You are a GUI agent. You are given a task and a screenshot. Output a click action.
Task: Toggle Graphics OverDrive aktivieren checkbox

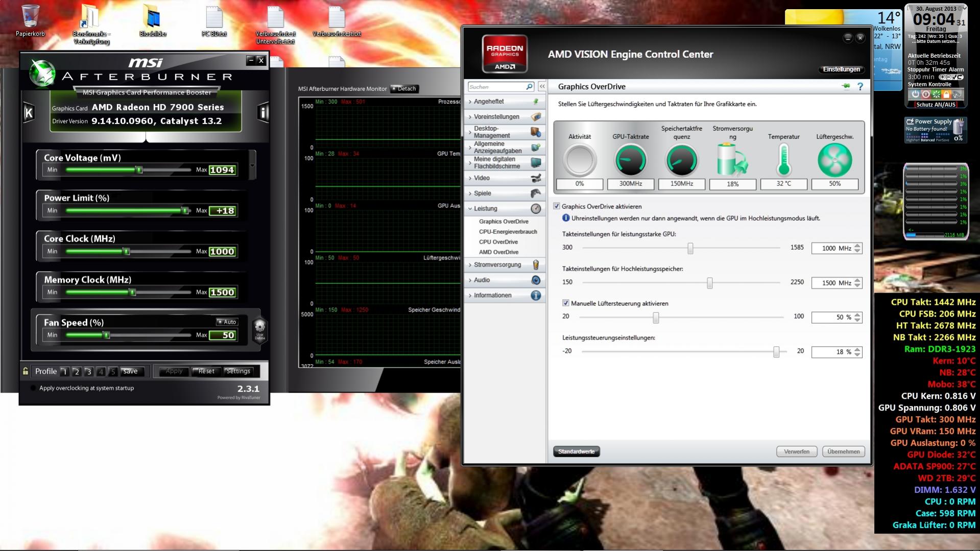point(557,206)
